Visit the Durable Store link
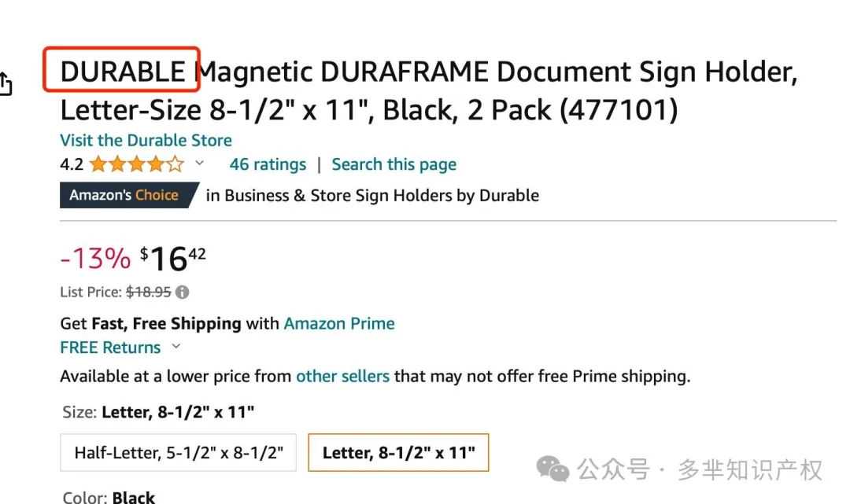The width and height of the screenshot is (850, 504). [x=146, y=140]
